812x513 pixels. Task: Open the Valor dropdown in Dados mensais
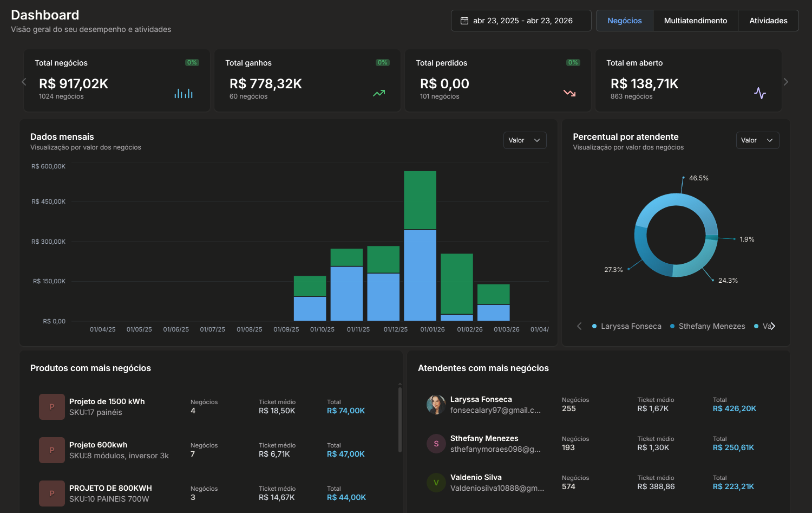click(x=525, y=140)
